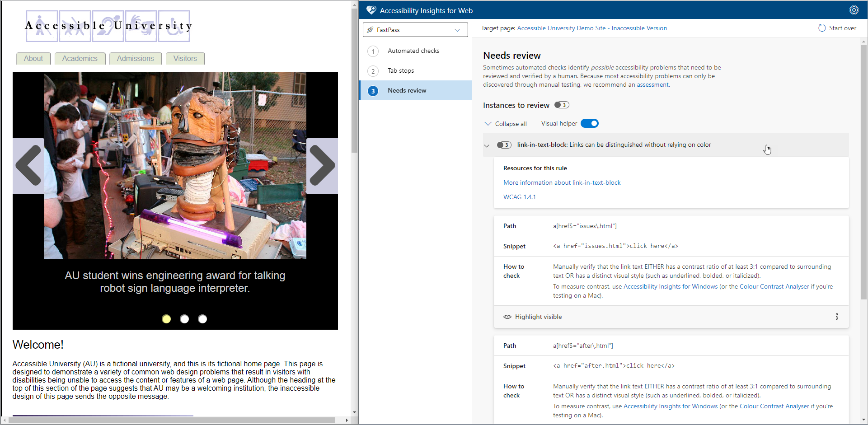The width and height of the screenshot is (868, 425).
Task: Click the Insights panel vertical scrollbar thumb
Action: click(x=863, y=172)
